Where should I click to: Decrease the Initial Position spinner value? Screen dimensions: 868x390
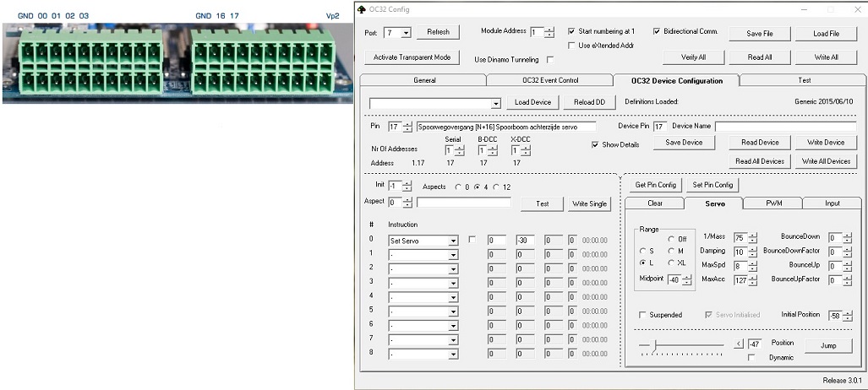click(x=847, y=317)
